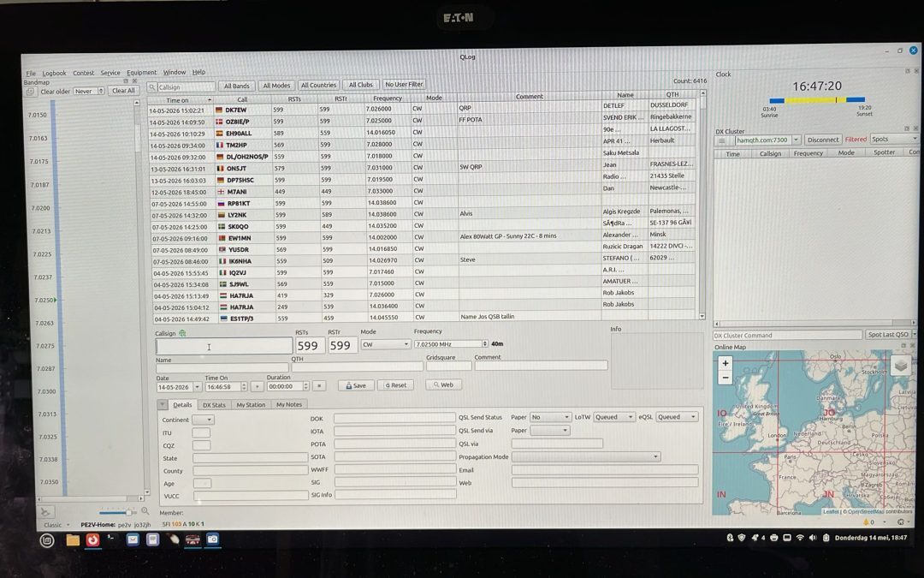
Task: Click the bandmap clear broom icon
Action: (45, 512)
